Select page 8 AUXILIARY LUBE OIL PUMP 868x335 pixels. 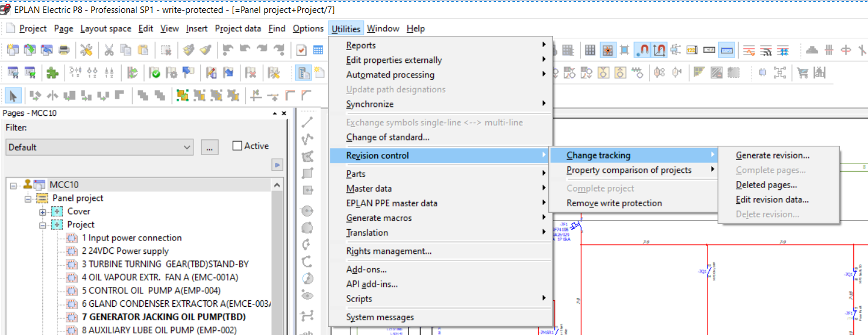point(159,330)
